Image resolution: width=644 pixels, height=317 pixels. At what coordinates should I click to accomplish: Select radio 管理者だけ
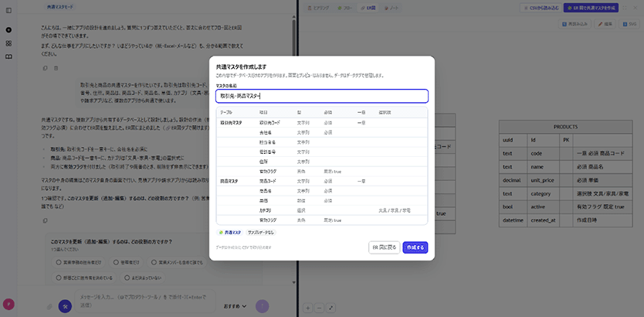(x=126, y=262)
